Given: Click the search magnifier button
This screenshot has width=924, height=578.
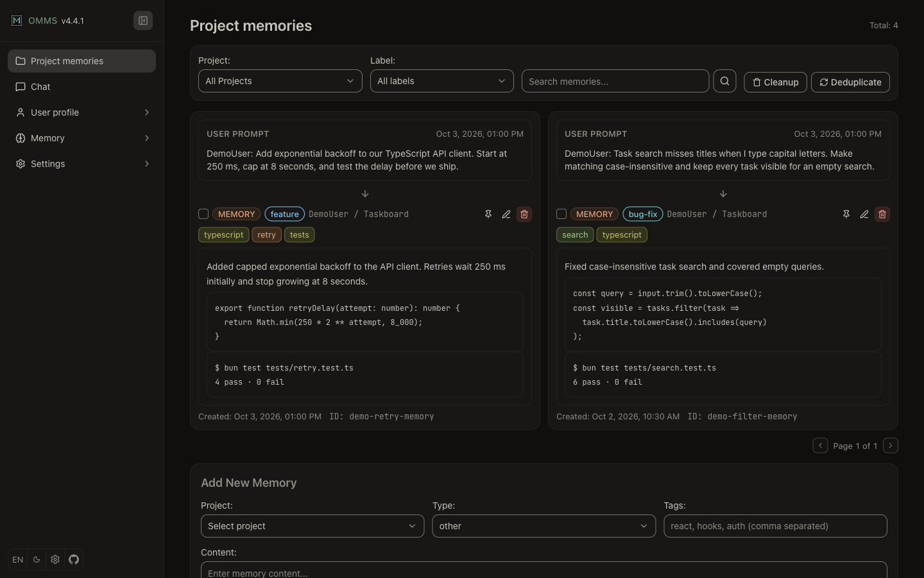Looking at the screenshot, I should pos(724,81).
